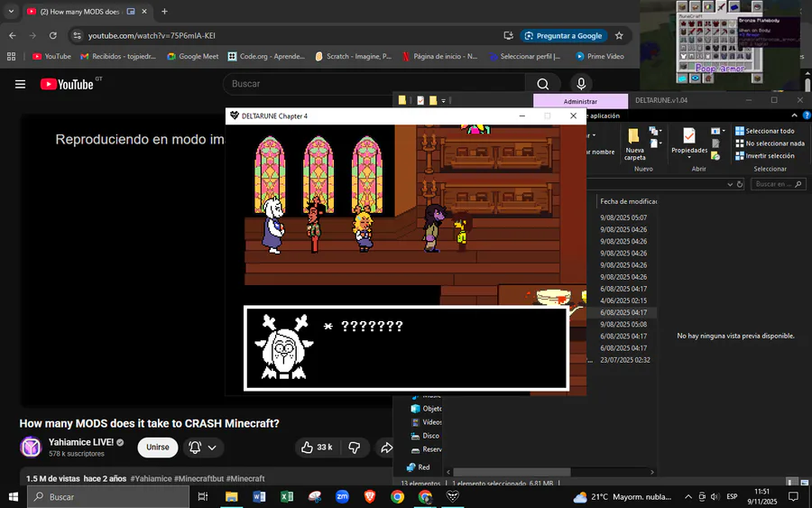Go back one page in Chrome

pos(13,36)
